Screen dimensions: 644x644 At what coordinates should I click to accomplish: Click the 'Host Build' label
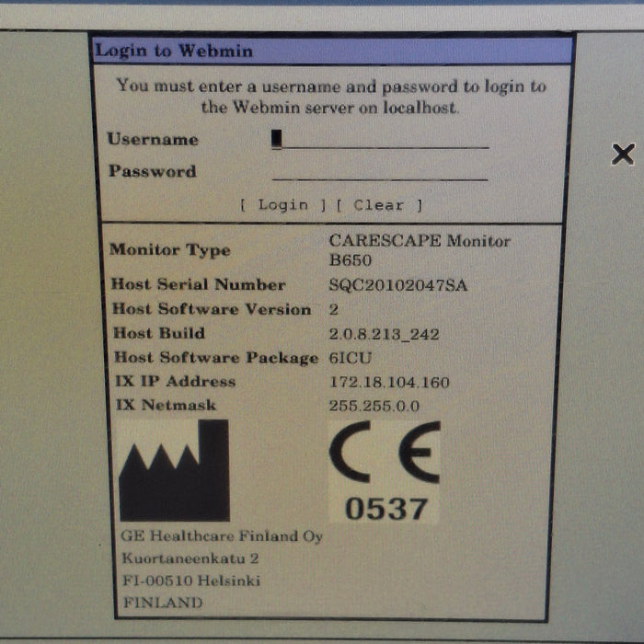(159, 333)
